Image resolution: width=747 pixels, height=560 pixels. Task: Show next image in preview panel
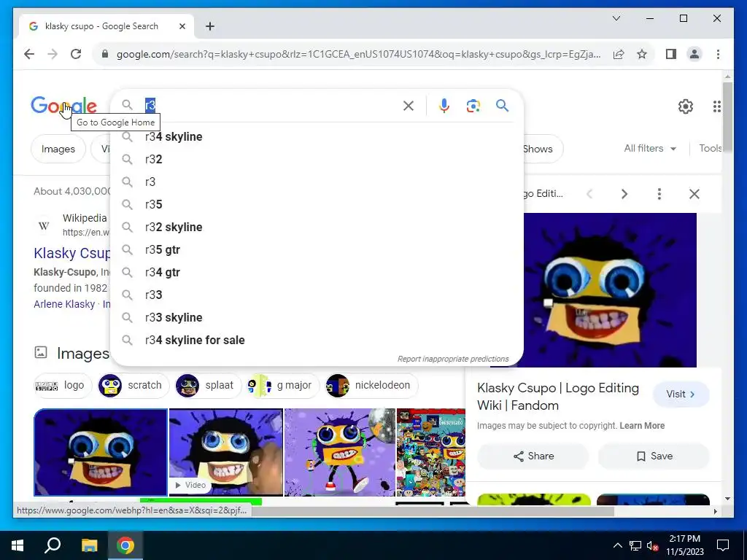point(624,194)
